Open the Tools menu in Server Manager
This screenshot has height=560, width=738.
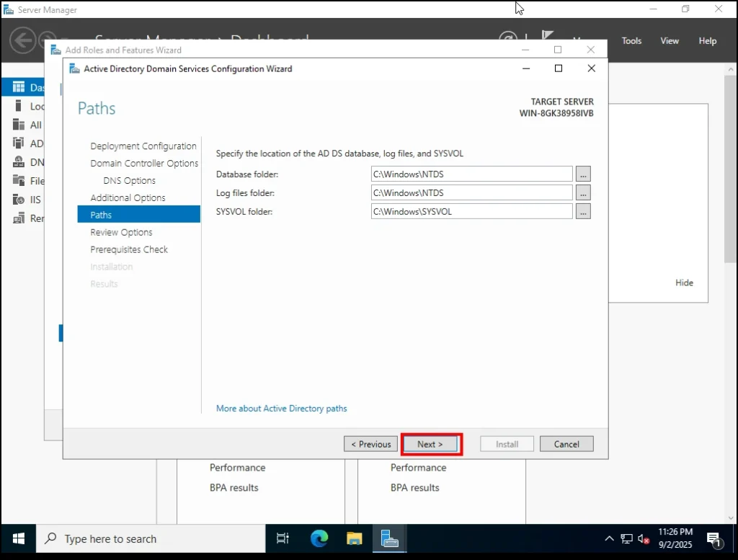631,41
